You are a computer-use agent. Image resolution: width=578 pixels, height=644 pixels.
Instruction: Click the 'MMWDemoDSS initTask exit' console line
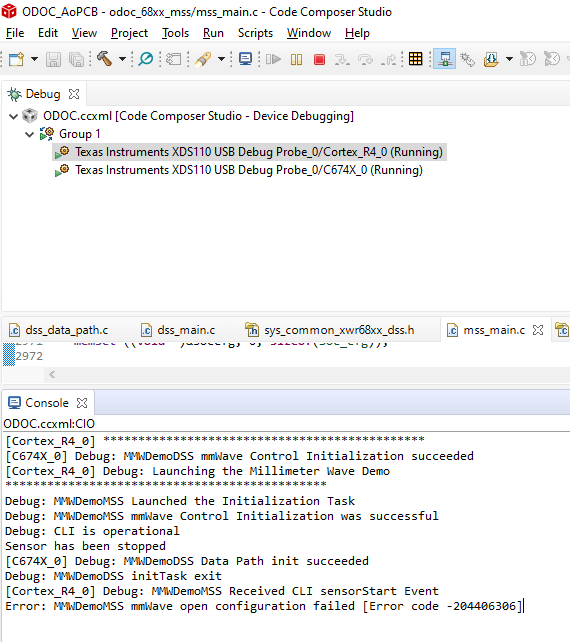pos(113,576)
